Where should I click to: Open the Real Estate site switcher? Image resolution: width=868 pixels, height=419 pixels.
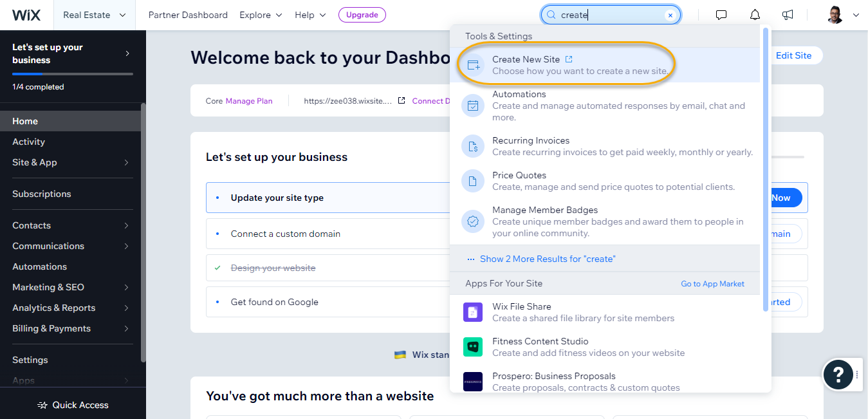pos(94,15)
